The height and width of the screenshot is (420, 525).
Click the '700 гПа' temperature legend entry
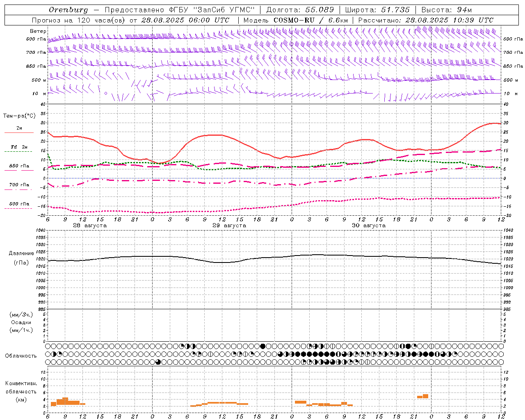19,185
